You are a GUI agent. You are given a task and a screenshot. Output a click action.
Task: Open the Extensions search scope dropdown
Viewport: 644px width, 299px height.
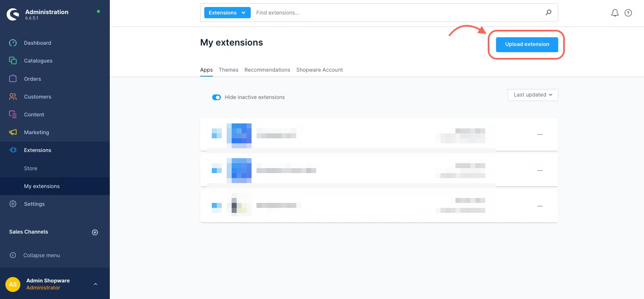(228, 13)
